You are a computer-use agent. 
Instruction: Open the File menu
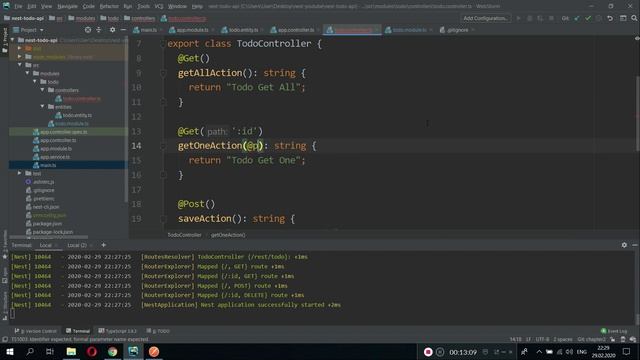pyautogui.click(x=18, y=6)
